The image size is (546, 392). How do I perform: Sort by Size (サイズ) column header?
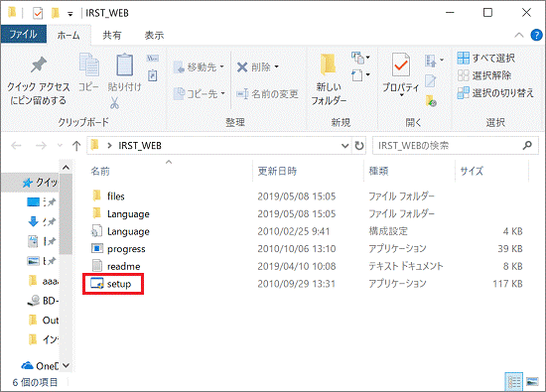pyautogui.click(x=472, y=171)
